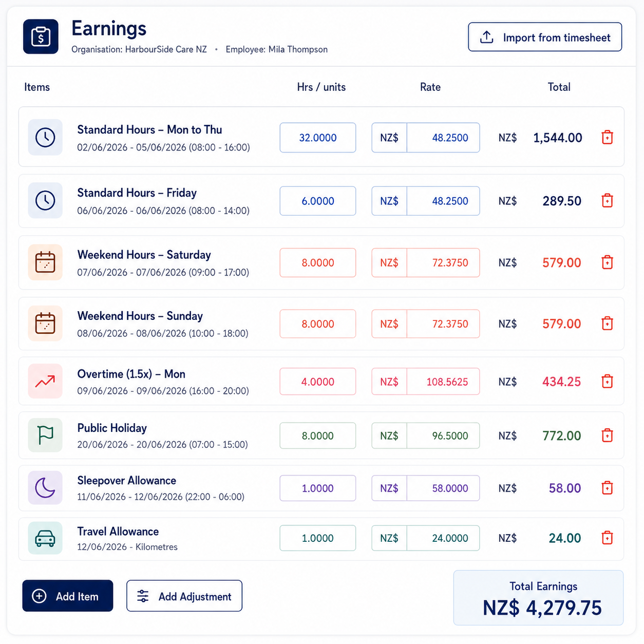Delete the Sleepover Allowance line
Viewport: 644px width, 644px height.
point(607,488)
